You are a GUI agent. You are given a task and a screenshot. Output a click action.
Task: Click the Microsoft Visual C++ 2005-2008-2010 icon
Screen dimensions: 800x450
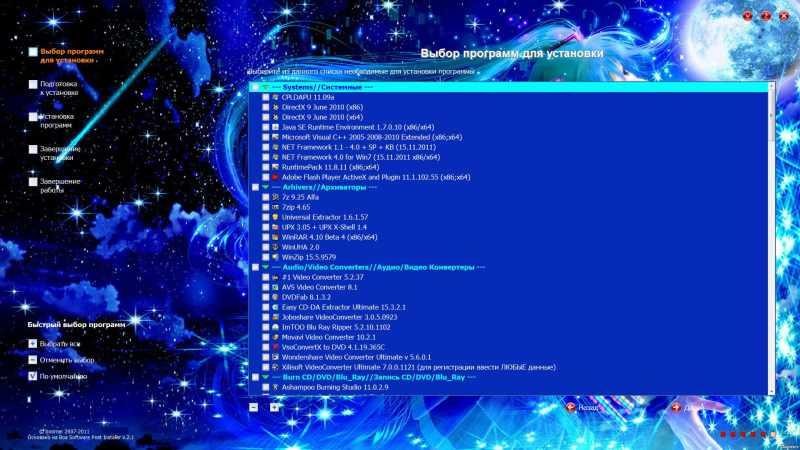[276, 137]
